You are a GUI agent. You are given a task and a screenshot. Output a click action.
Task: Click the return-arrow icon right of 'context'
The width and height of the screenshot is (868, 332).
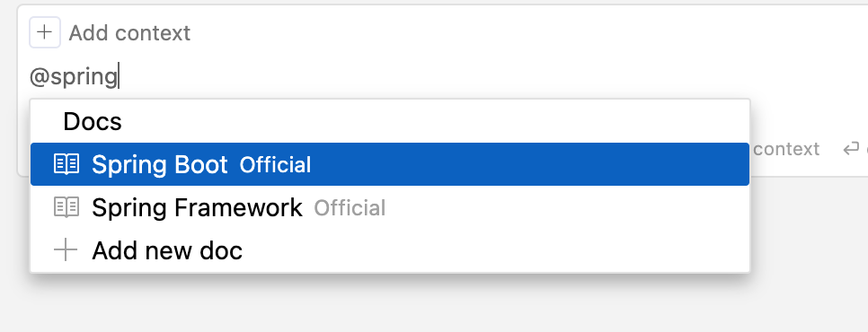click(x=851, y=149)
